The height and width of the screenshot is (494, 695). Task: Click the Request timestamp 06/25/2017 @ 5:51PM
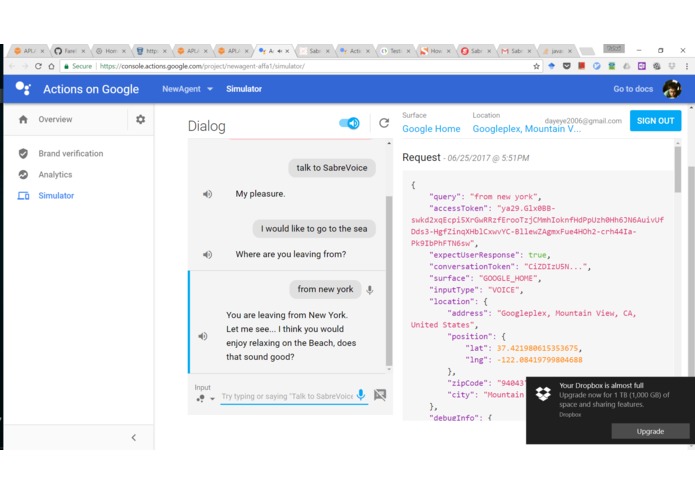[488, 158]
